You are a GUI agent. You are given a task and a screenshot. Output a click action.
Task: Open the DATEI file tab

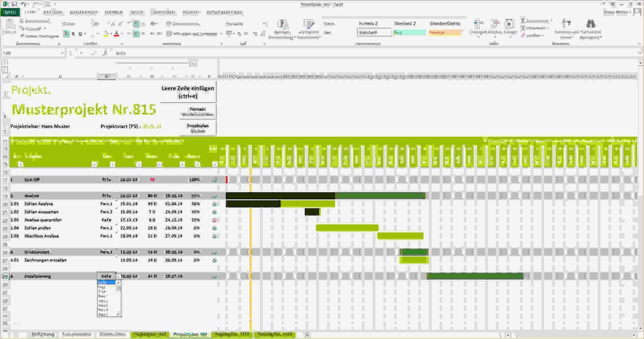pyautogui.click(x=10, y=12)
